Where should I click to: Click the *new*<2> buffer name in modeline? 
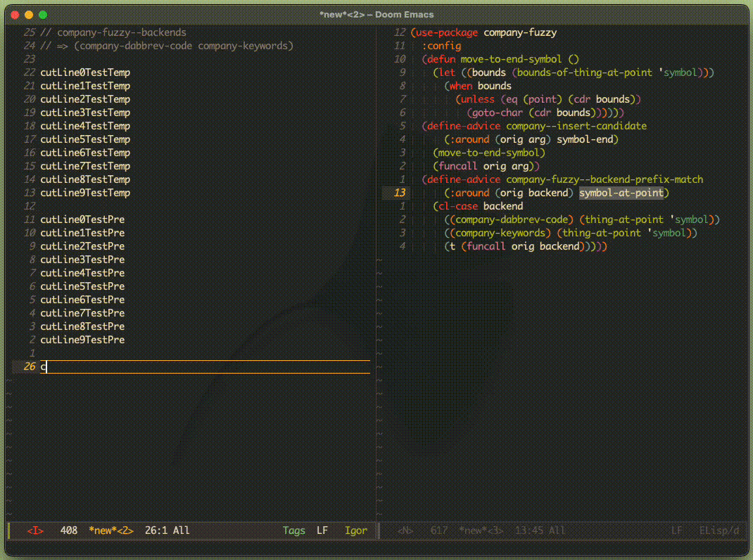coord(111,530)
